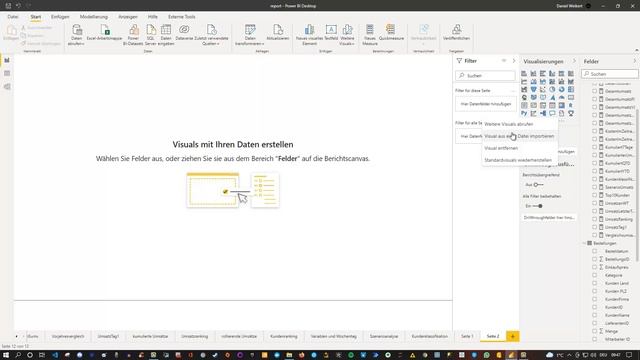640x360 pixels.
Task: Check the Top10Kunden field checkbox
Action: click(595, 195)
